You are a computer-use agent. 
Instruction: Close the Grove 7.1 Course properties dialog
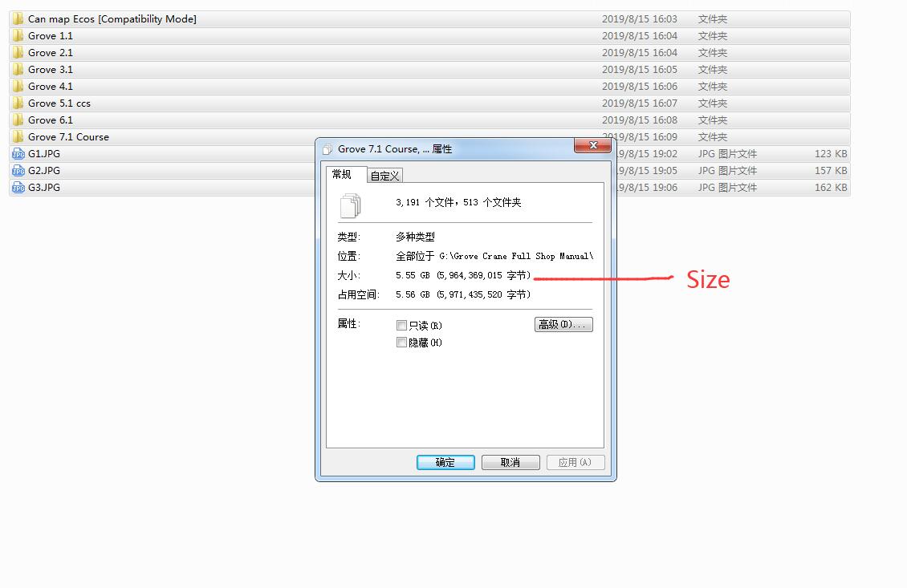(x=594, y=145)
